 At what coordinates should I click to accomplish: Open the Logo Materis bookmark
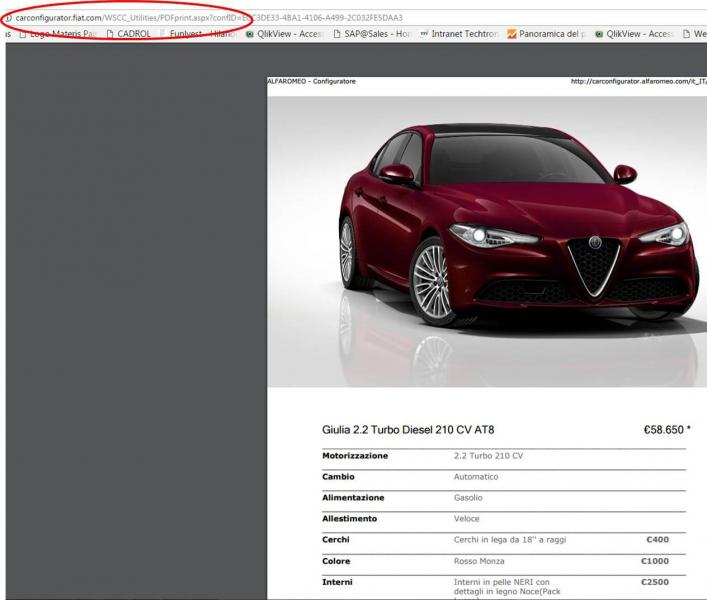(x=58, y=34)
